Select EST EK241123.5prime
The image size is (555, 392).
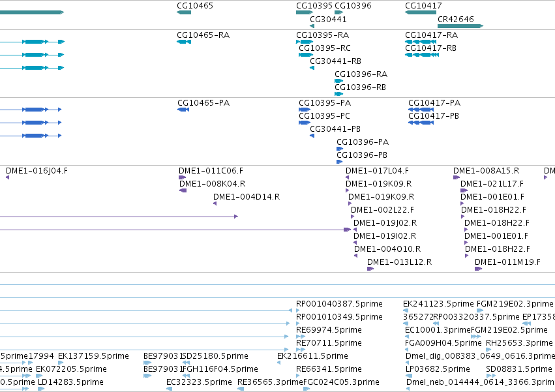click(438, 304)
